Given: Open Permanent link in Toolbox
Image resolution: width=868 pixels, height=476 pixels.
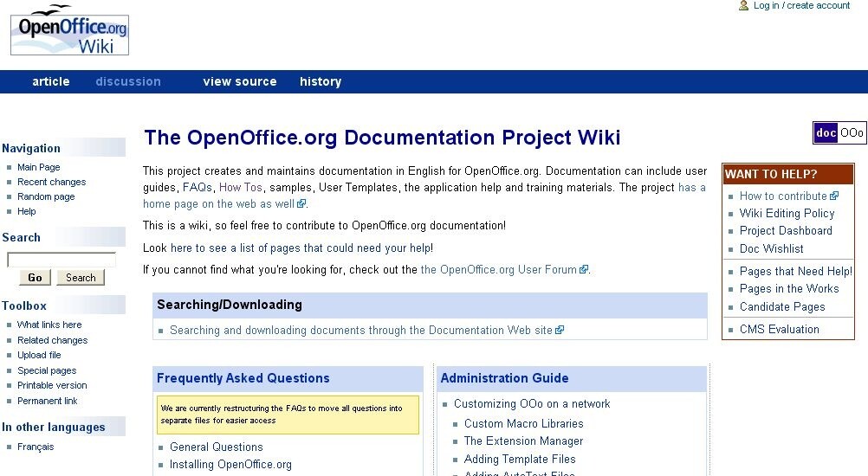Looking at the screenshot, I should pos(47,401).
